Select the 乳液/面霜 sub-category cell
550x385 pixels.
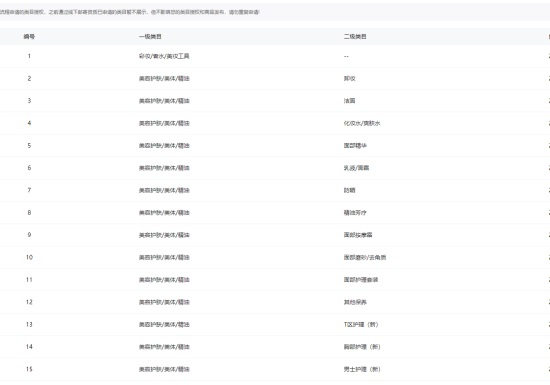(x=356, y=168)
